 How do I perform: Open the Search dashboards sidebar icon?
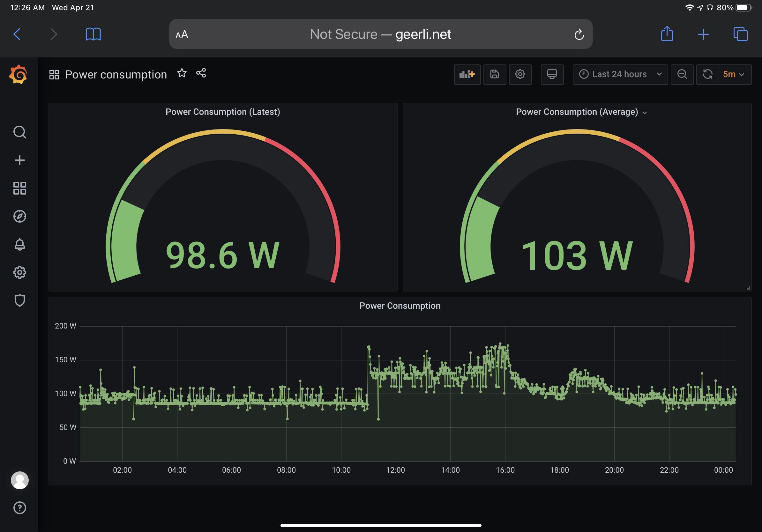tap(19, 132)
